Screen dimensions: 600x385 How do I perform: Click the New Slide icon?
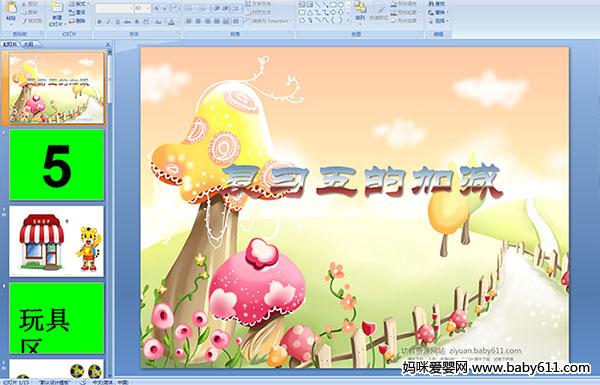pyautogui.click(x=57, y=7)
